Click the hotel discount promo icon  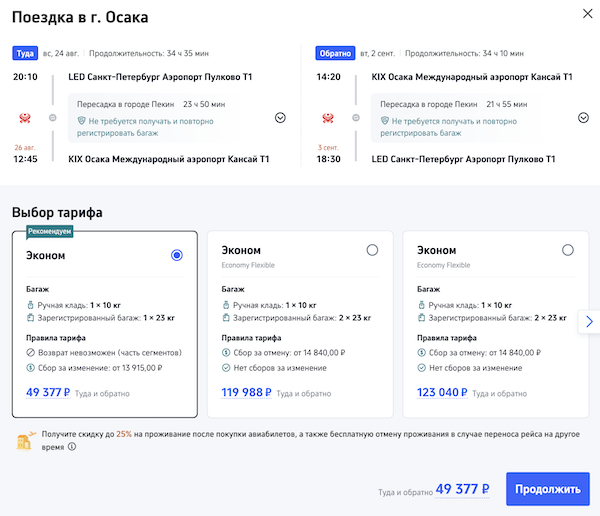click(x=24, y=440)
